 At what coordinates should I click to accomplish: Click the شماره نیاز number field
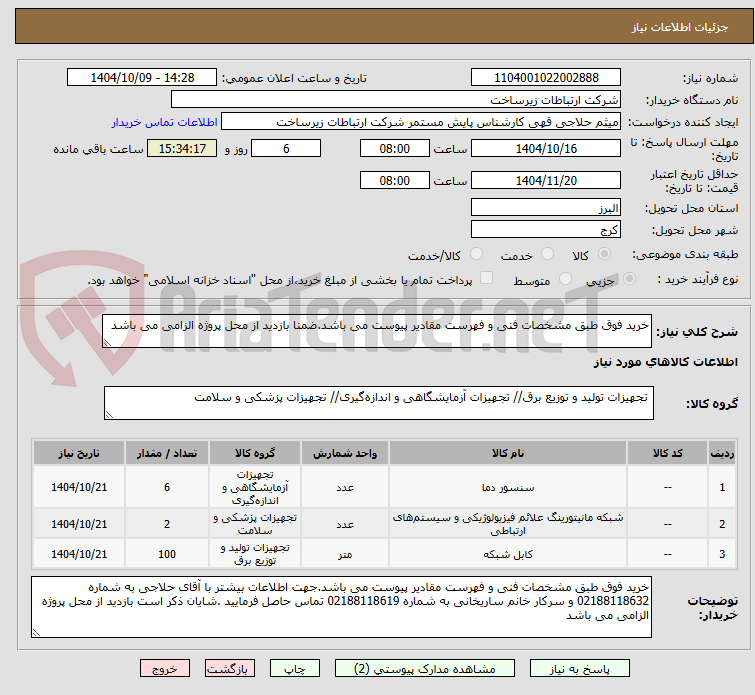546,78
